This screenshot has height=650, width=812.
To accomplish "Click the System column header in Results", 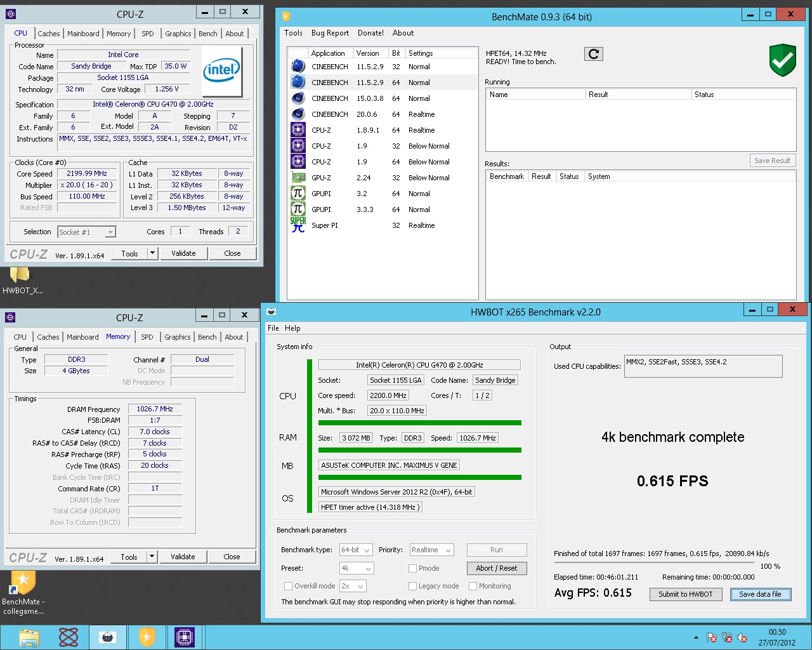I will coord(689,176).
